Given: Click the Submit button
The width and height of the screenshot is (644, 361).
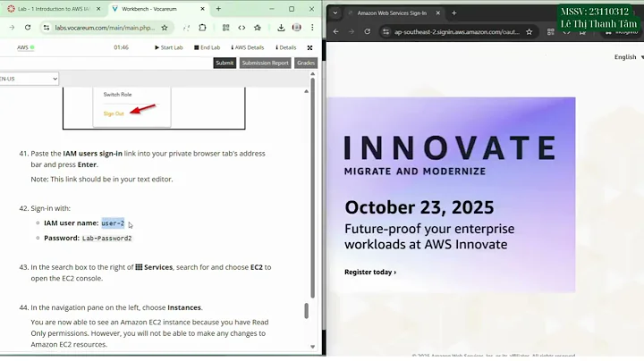Looking at the screenshot, I should 225,63.
